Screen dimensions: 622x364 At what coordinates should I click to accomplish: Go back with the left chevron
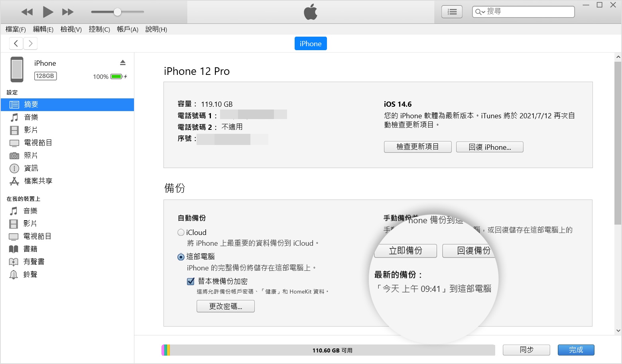click(16, 43)
